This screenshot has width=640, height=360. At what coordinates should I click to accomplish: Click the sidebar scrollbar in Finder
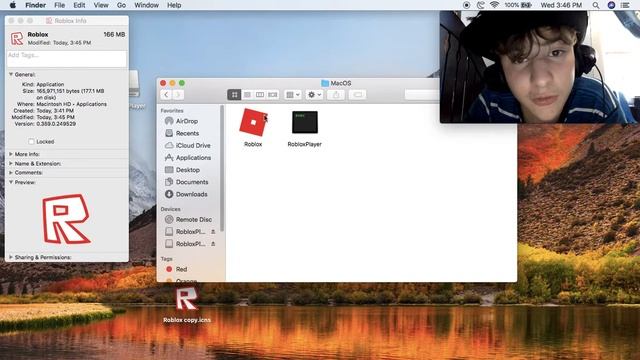222,168
